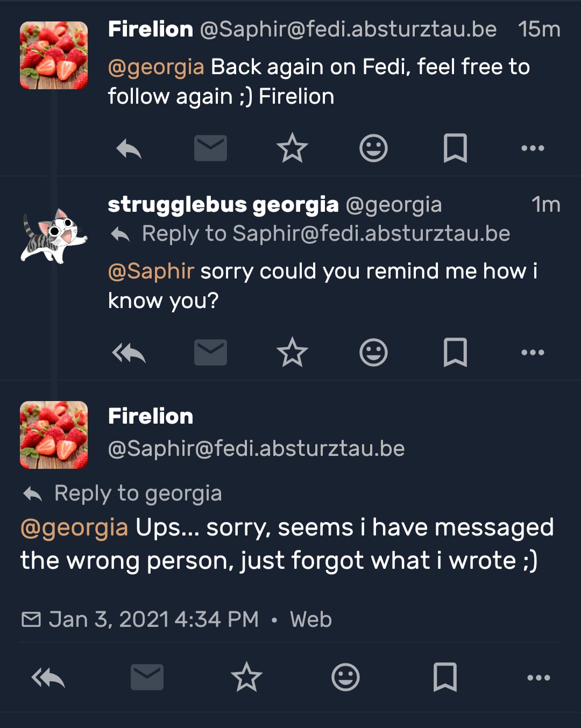Add emoji reaction to Firelion's first post
The width and height of the screenshot is (581, 728).
coord(373,148)
